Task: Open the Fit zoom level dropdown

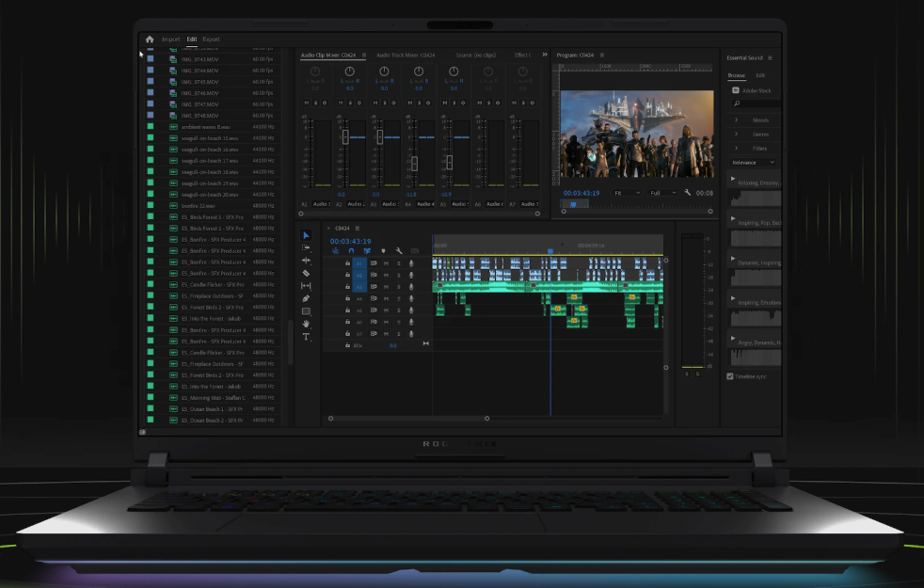Action: (627, 193)
